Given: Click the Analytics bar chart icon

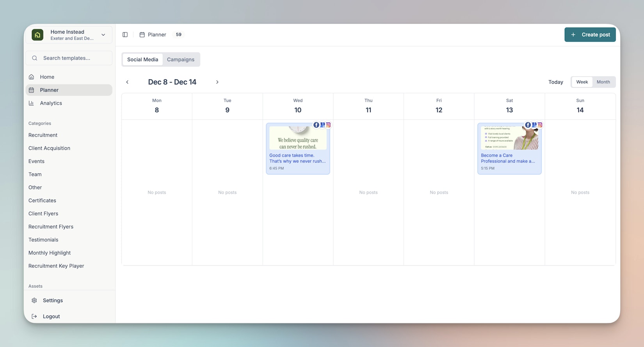Looking at the screenshot, I should (32, 103).
